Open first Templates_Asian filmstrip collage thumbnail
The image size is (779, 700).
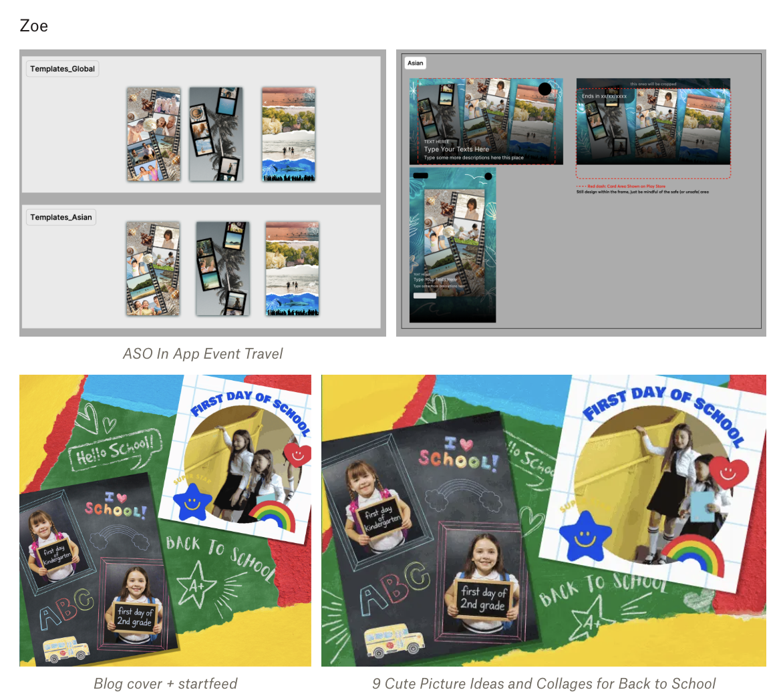(x=153, y=269)
